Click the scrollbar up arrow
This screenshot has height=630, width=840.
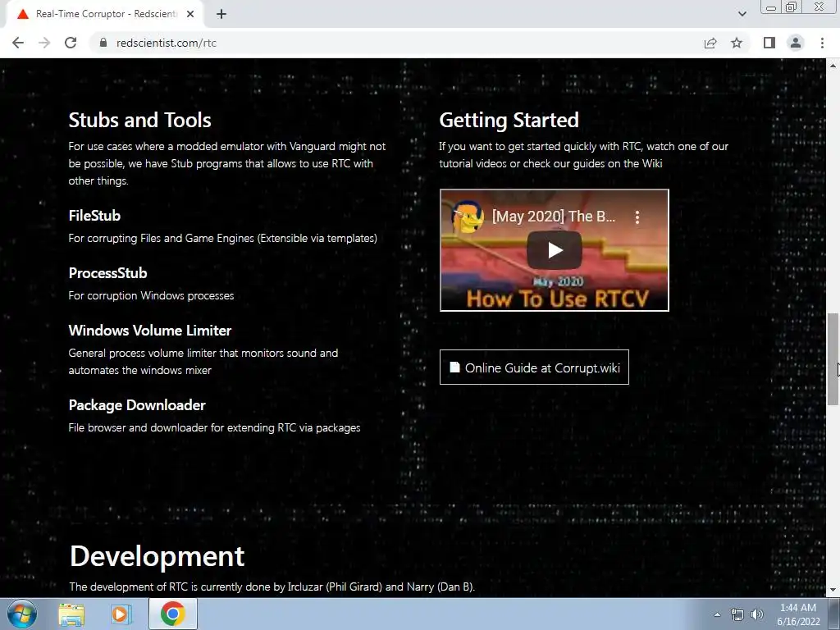[x=833, y=66]
